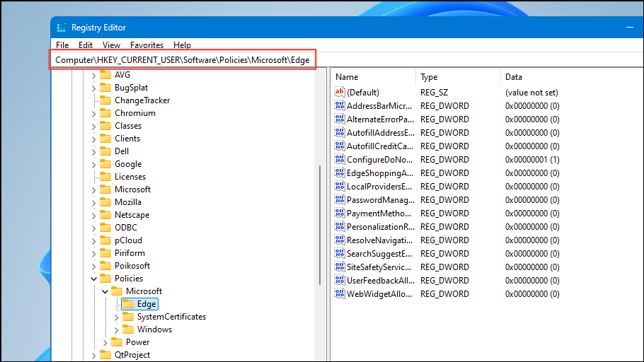Click the Mozilla key folder icon
This screenshot has width=644, height=362.
coord(105,202)
